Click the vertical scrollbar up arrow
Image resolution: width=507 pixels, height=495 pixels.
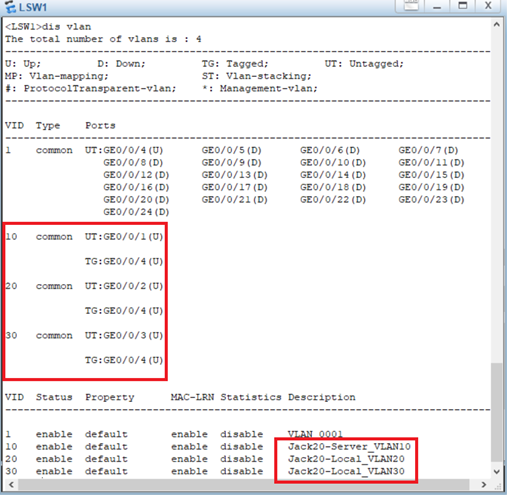pyautogui.click(x=496, y=24)
